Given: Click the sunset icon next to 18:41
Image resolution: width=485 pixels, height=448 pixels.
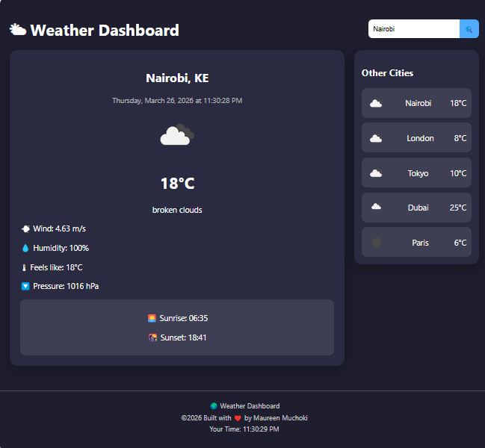Looking at the screenshot, I should point(152,337).
